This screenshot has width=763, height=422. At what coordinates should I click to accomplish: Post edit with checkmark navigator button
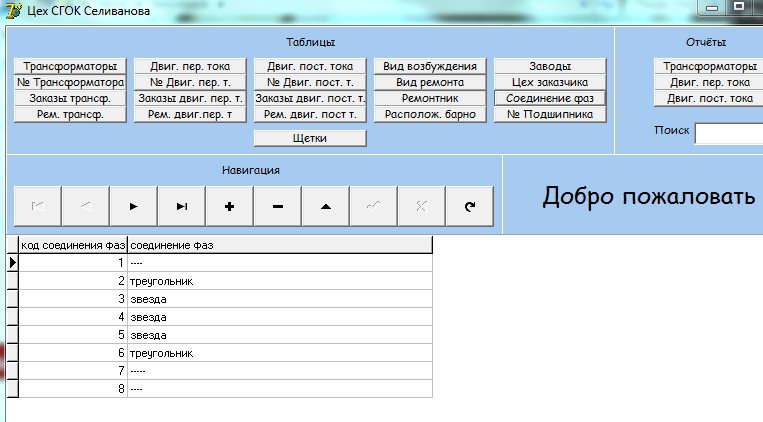click(373, 206)
